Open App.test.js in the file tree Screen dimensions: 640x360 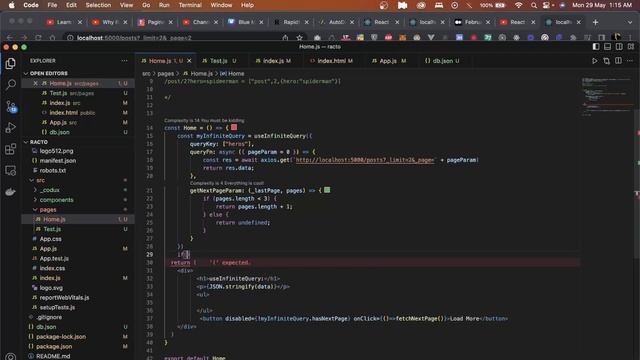click(54, 259)
